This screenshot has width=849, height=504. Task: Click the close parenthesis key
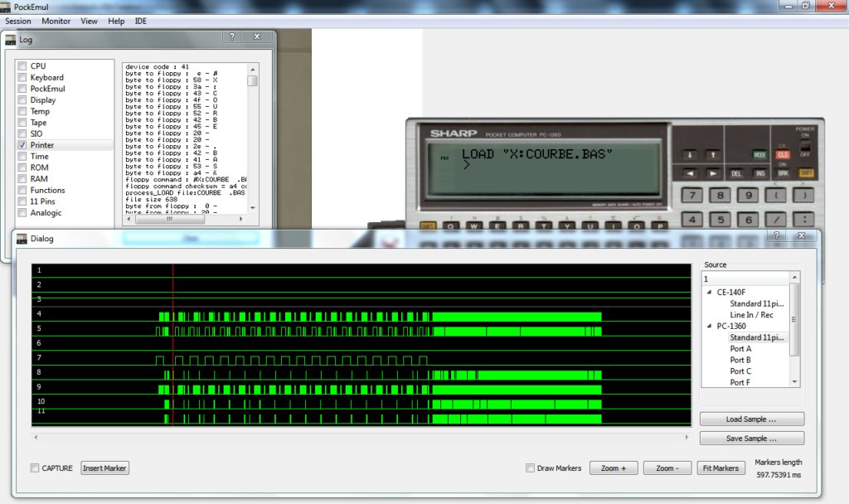point(804,196)
